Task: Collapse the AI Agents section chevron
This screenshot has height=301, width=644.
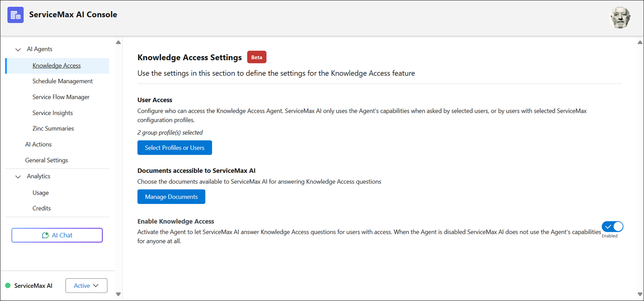Action: 18,50
